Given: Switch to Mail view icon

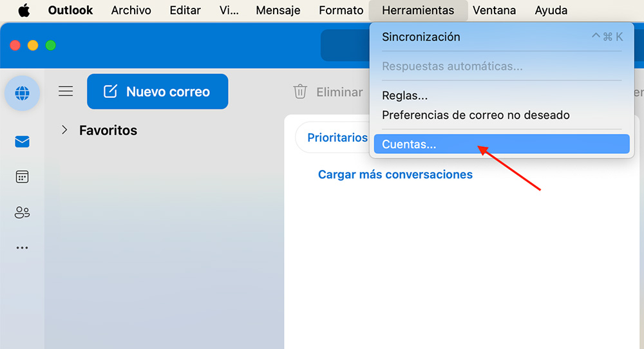Looking at the screenshot, I should [x=22, y=142].
